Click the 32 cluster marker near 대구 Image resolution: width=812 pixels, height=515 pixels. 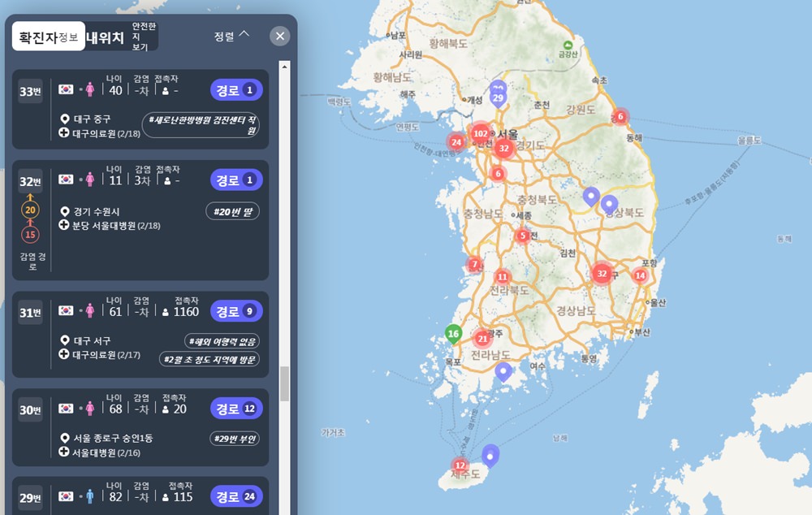[x=602, y=273]
